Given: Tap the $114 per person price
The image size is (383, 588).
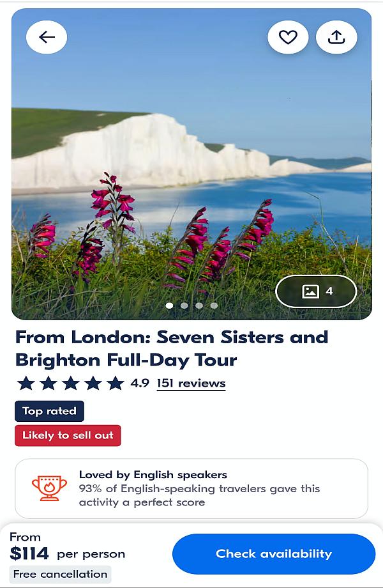Looking at the screenshot, I should pyautogui.click(x=67, y=553).
